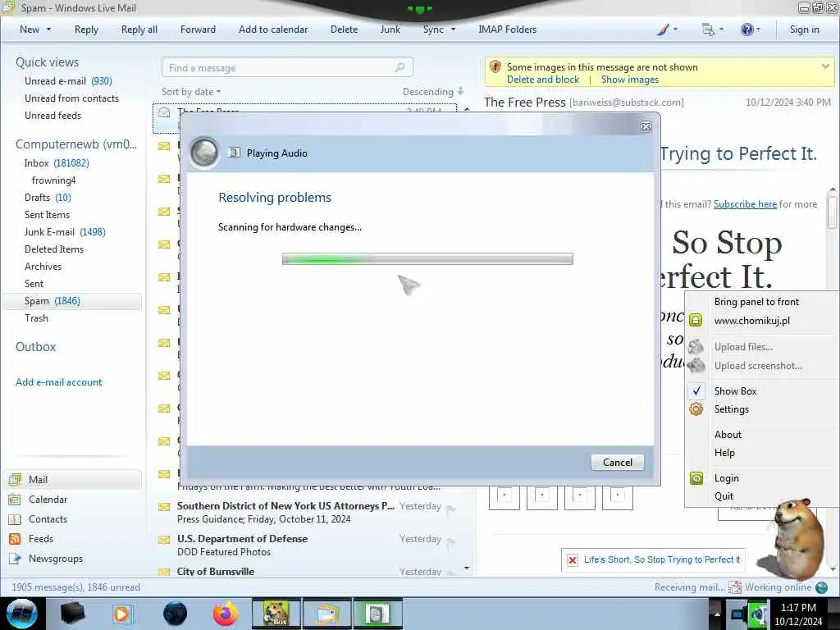The width and height of the screenshot is (840, 630).
Task: Click the envelope icon of U.S. Department of Defense message
Action: tap(164, 540)
